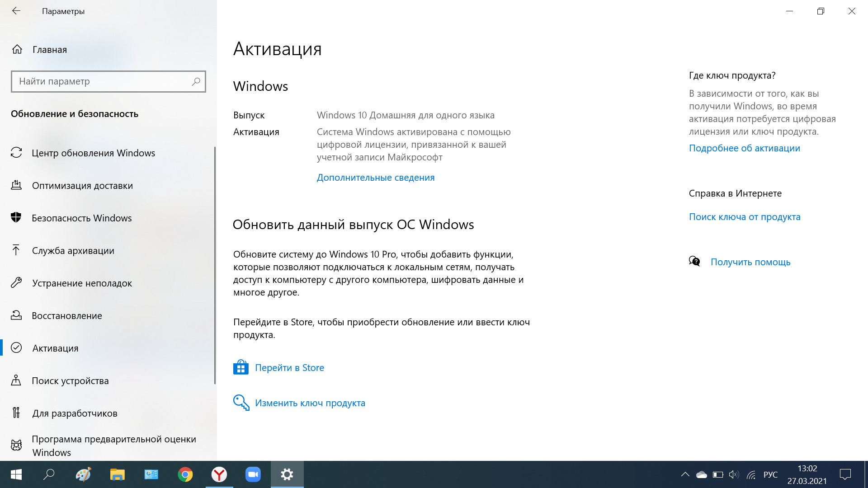Image resolution: width=868 pixels, height=488 pixels.
Task: Open Центр обновления Windows section
Action: point(94,153)
